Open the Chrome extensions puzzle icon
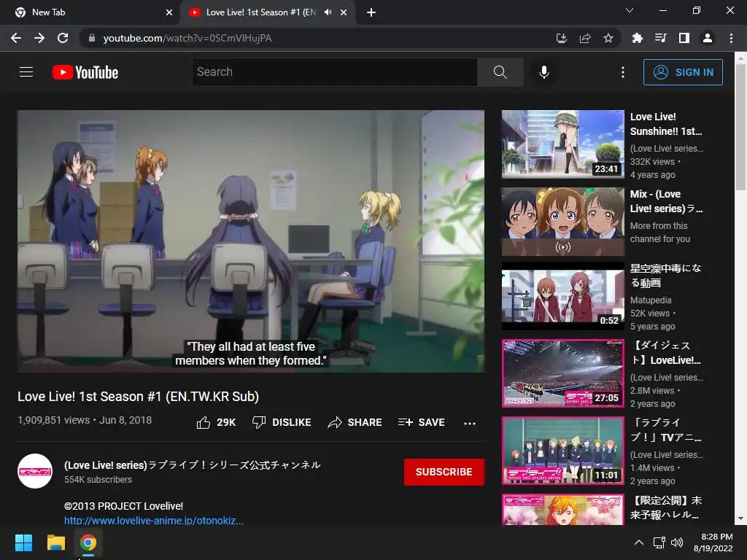 (637, 38)
